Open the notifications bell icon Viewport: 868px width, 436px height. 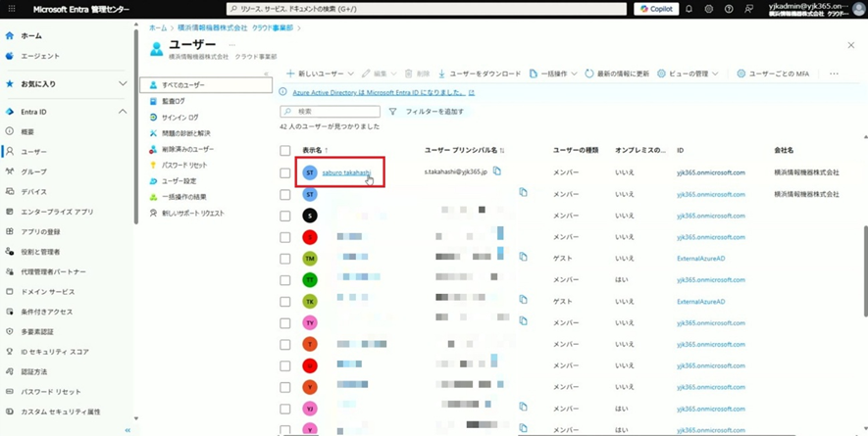689,9
